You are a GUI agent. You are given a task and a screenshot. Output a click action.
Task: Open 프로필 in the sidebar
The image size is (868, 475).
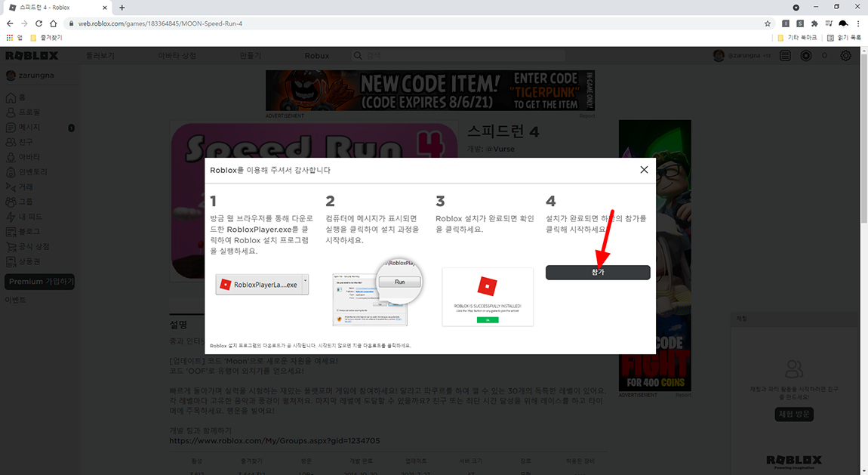coord(23,113)
